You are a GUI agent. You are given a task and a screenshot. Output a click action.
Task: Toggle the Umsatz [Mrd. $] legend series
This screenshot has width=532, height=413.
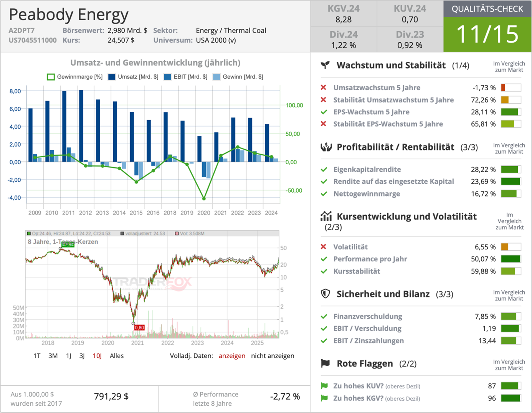[x=133, y=77]
